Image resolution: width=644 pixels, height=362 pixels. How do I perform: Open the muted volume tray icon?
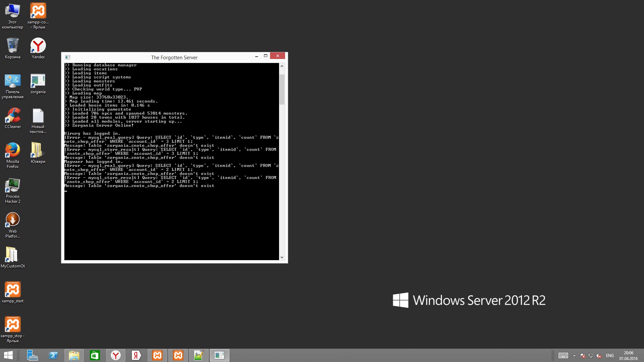pyautogui.click(x=599, y=356)
